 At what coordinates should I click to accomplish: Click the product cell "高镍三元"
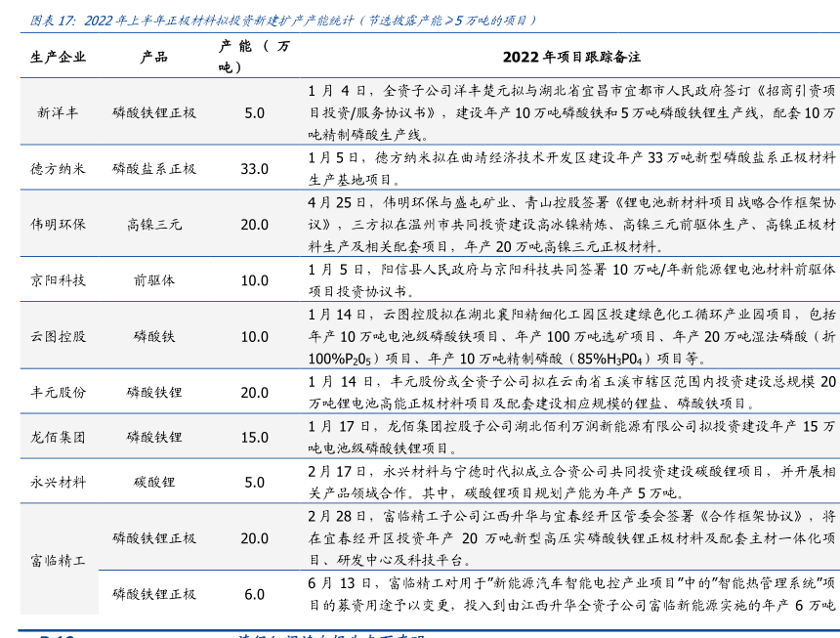[x=154, y=225]
